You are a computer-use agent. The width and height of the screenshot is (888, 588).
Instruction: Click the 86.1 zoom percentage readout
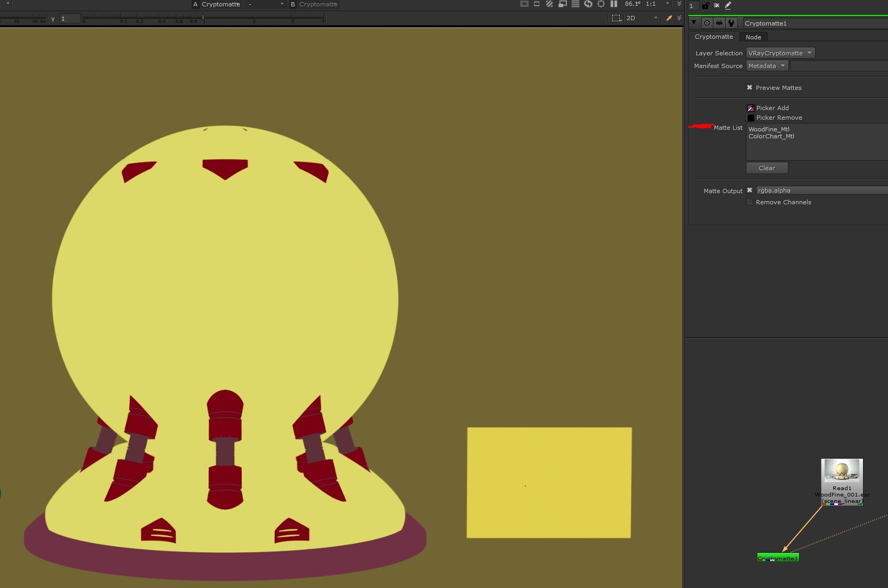tap(632, 4)
